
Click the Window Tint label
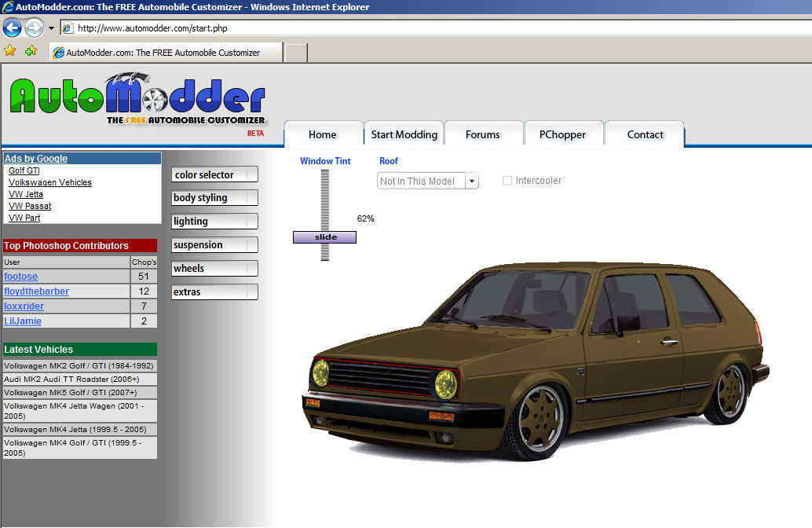(325, 161)
